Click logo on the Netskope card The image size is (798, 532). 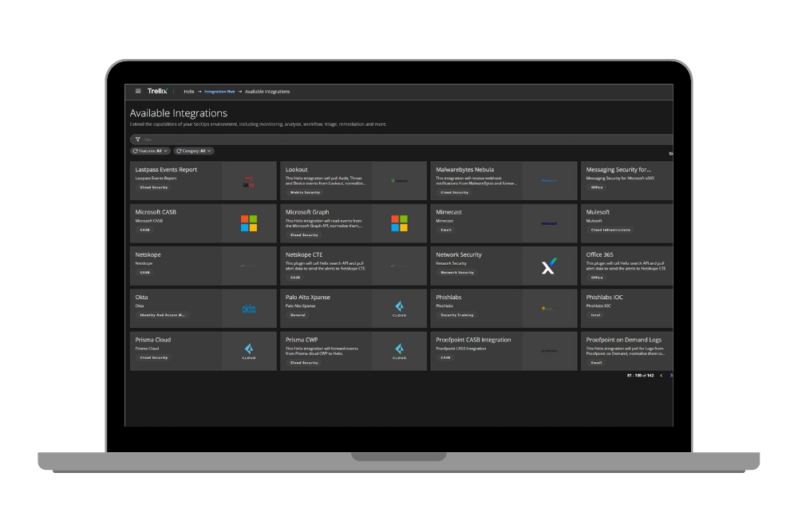pos(248,266)
